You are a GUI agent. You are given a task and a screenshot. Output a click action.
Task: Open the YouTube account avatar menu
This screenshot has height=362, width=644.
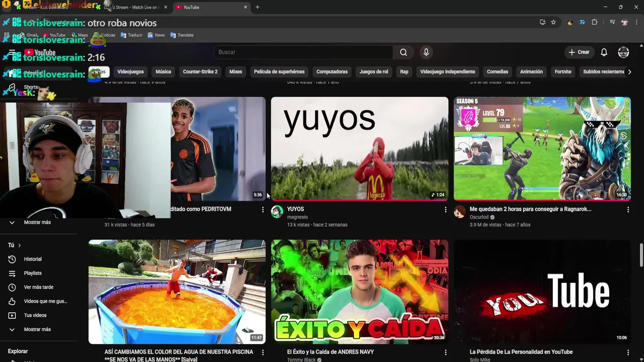(x=623, y=52)
